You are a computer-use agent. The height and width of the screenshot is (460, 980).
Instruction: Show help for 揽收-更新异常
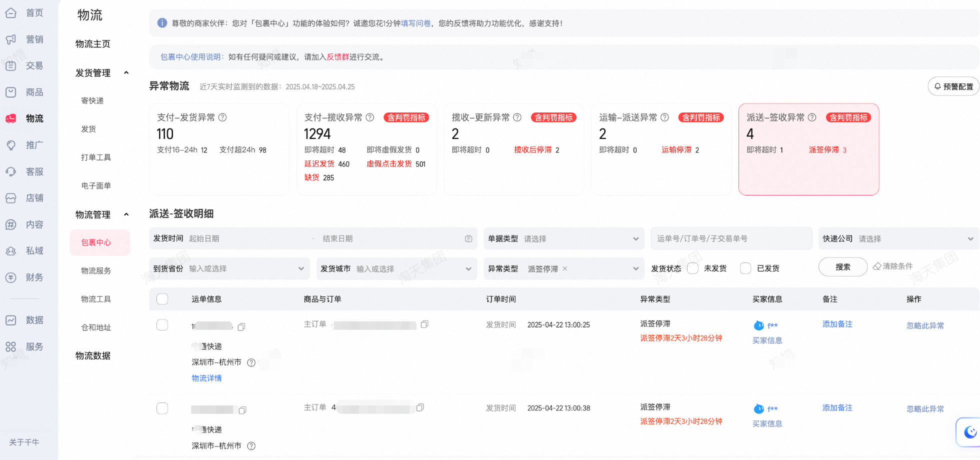517,117
